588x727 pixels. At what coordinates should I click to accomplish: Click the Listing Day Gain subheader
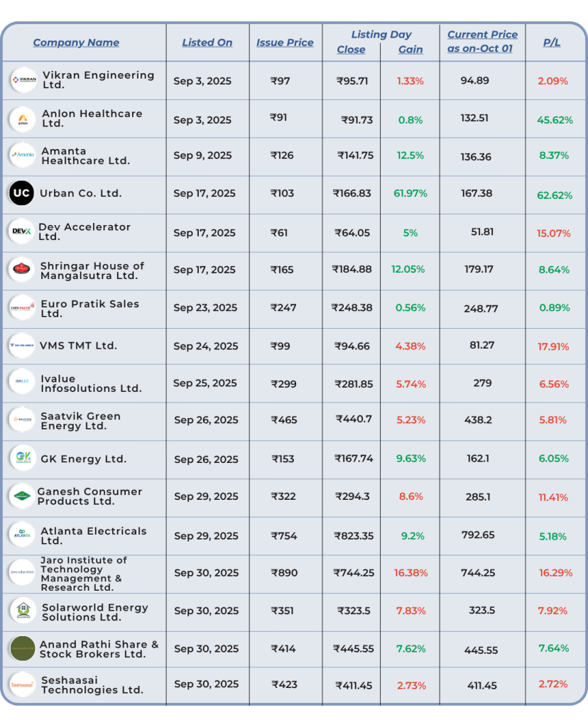click(x=410, y=50)
